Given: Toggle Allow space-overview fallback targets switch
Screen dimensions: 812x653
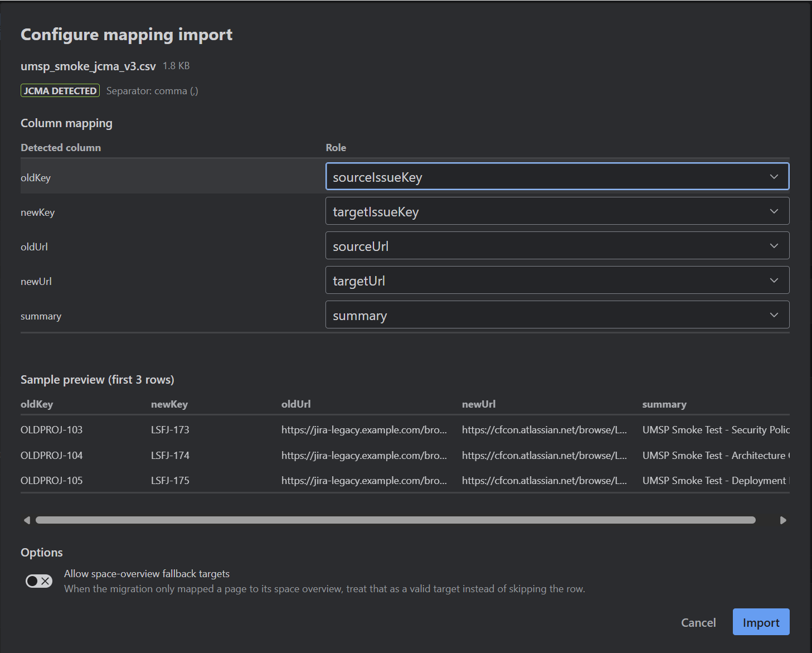Looking at the screenshot, I should click(x=39, y=581).
